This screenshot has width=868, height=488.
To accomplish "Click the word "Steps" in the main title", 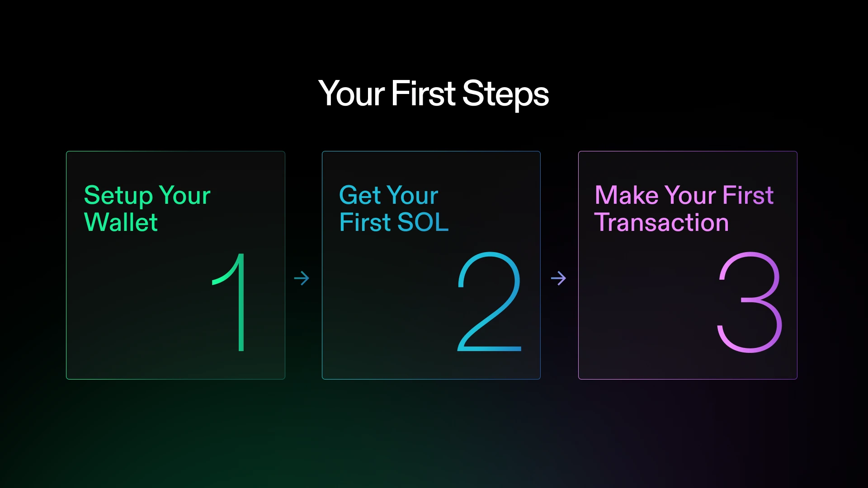I will (505, 94).
